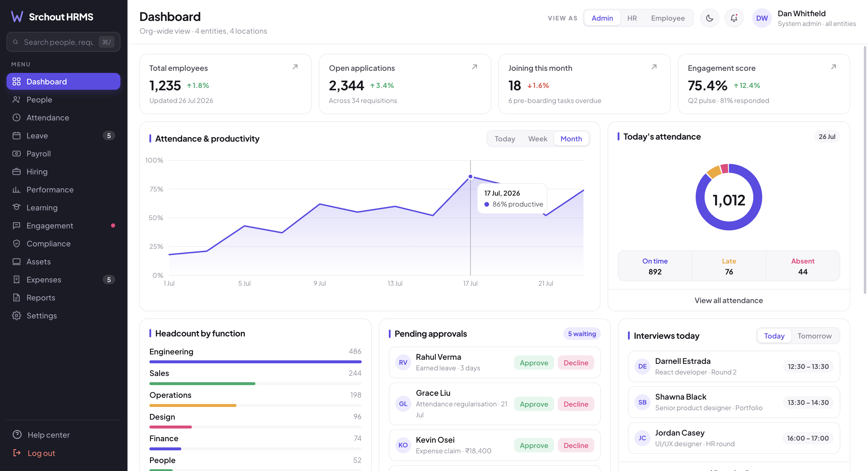Click the 17 Jul data point on chart
Screen dimensions: 868x471
pyautogui.click(x=470, y=176)
